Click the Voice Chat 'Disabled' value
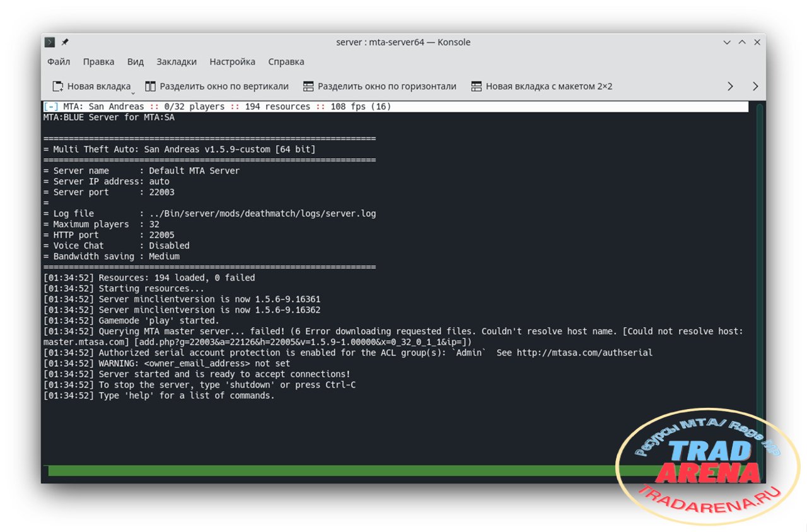The image size is (807, 532). pos(169,246)
